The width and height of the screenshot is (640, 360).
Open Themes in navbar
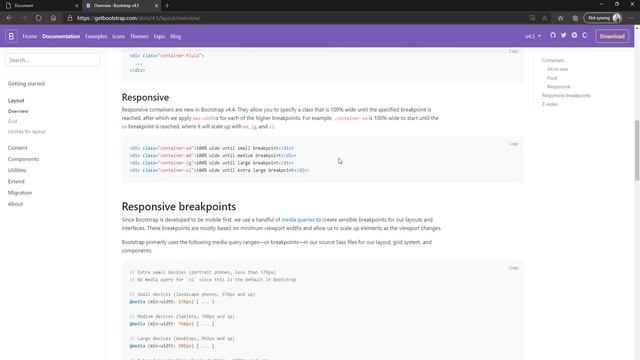click(139, 36)
